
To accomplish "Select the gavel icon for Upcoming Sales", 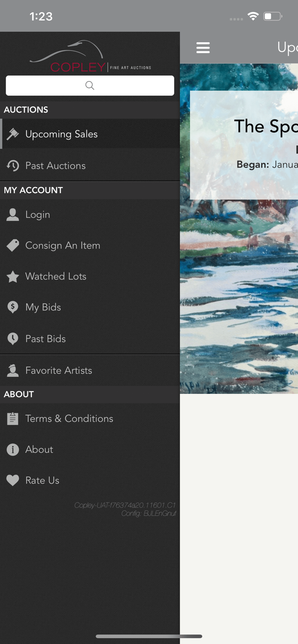I will (12, 134).
